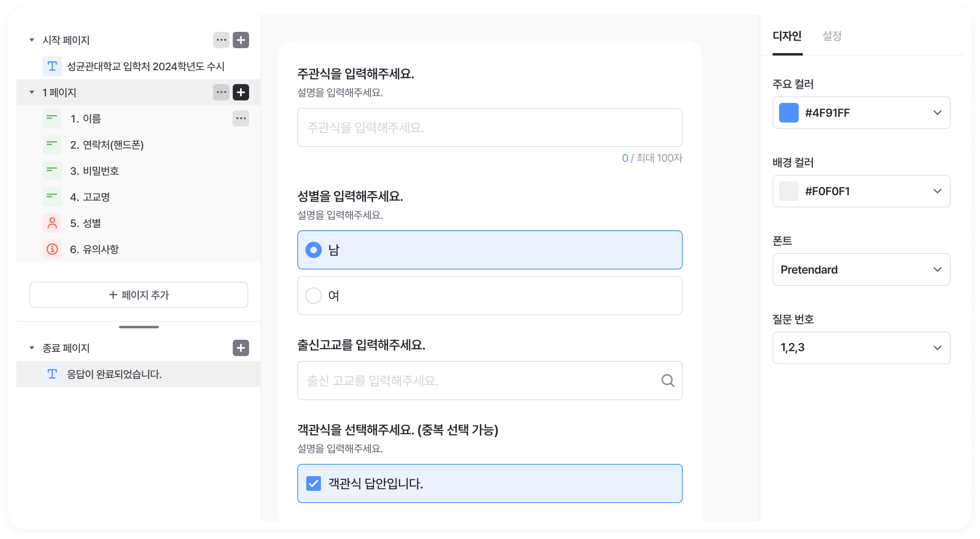Open ellipsis menu for 1. 이름
The width and height of the screenshot is (980, 539).
tap(241, 118)
